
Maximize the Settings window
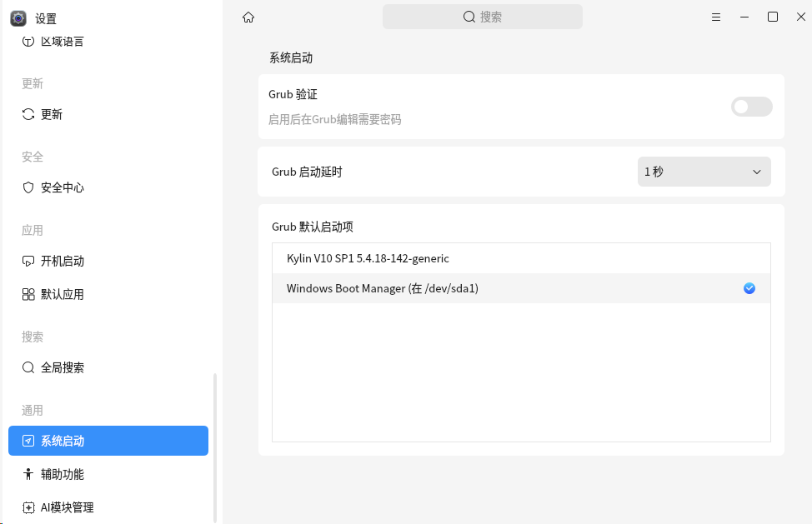[x=773, y=17]
